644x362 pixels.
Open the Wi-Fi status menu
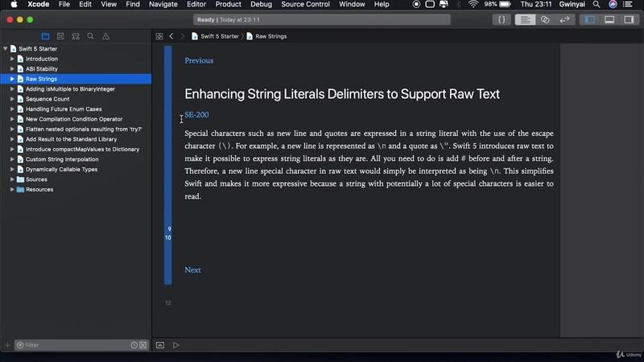[473, 4]
